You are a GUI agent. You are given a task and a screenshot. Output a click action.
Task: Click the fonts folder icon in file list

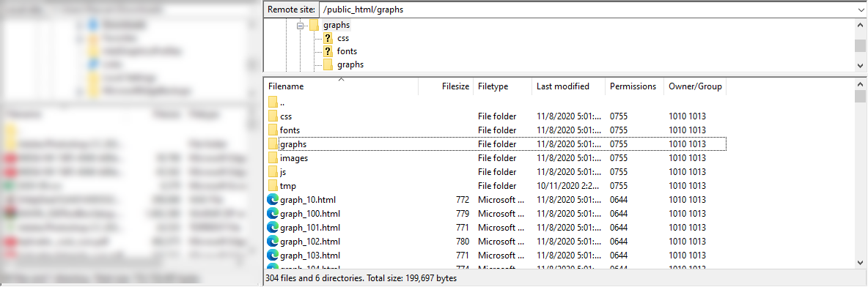pyautogui.click(x=273, y=130)
